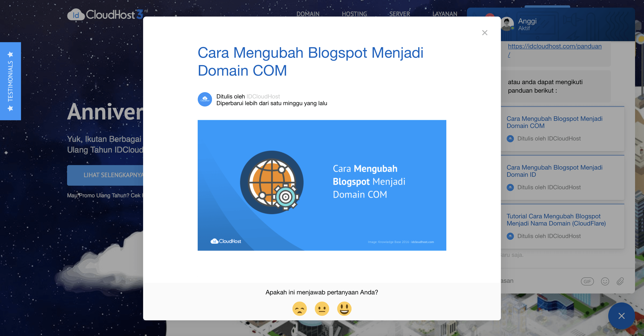Click the happy face feedback emoji
This screenshot has height=336, width=644.
(344, 308)
